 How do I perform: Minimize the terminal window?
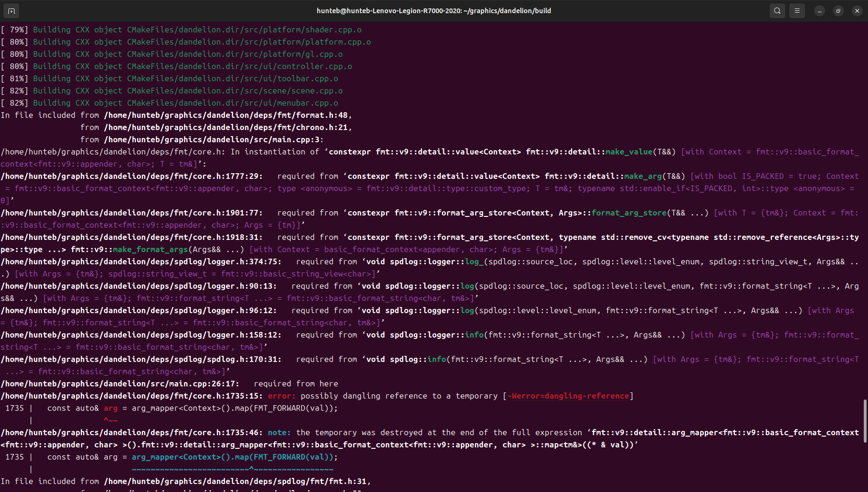820,11
